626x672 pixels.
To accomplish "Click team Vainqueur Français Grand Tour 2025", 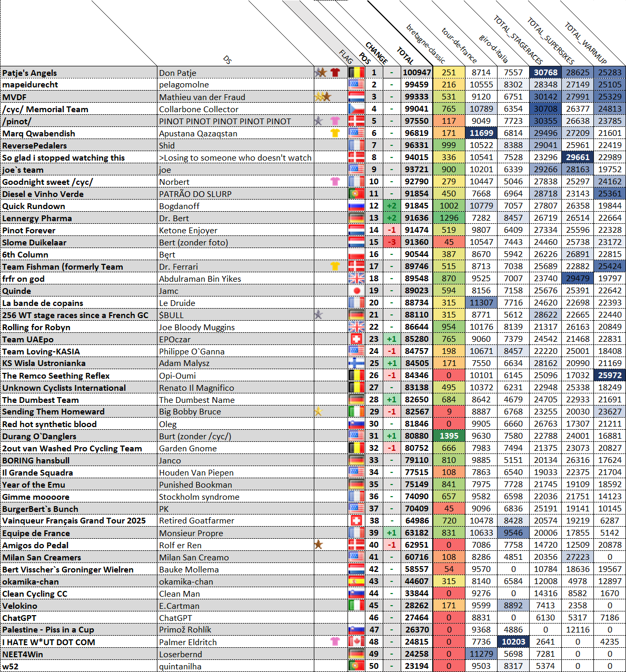I will (74, 520).
